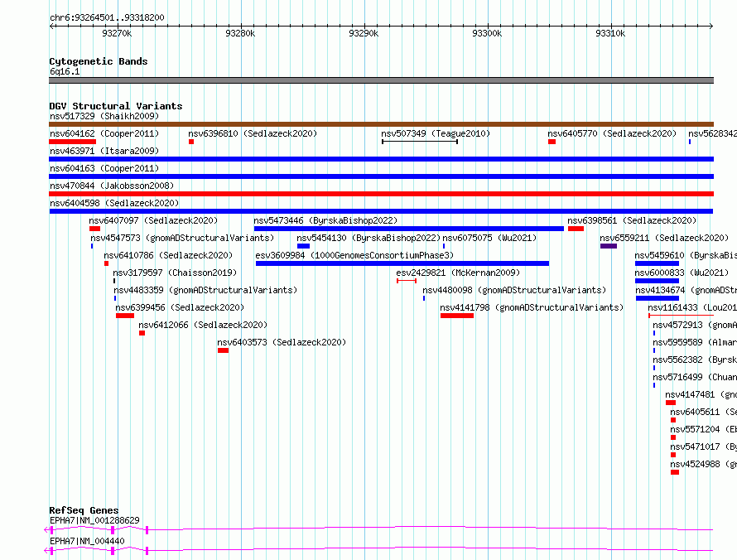Open nsv4480098 gnomAD variant label
The width and height of the screenshot is (737, 560).
point(515,290)
